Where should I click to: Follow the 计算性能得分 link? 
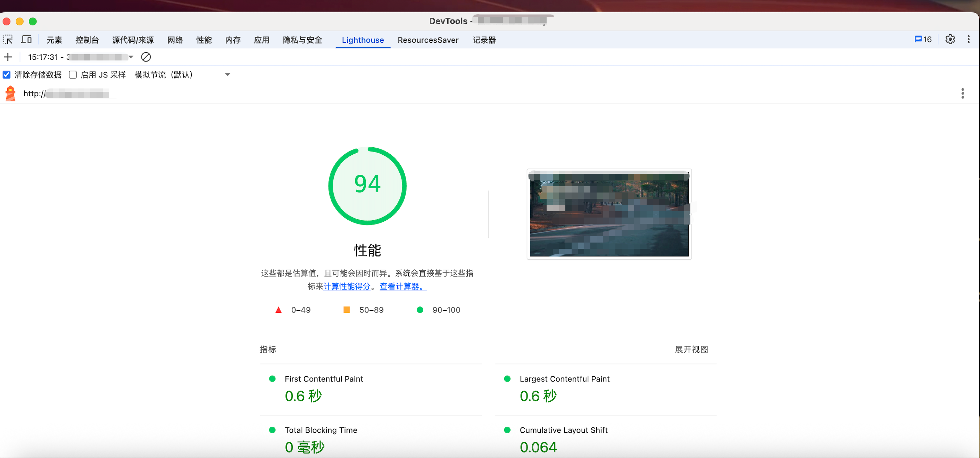(x=347, y=286)
